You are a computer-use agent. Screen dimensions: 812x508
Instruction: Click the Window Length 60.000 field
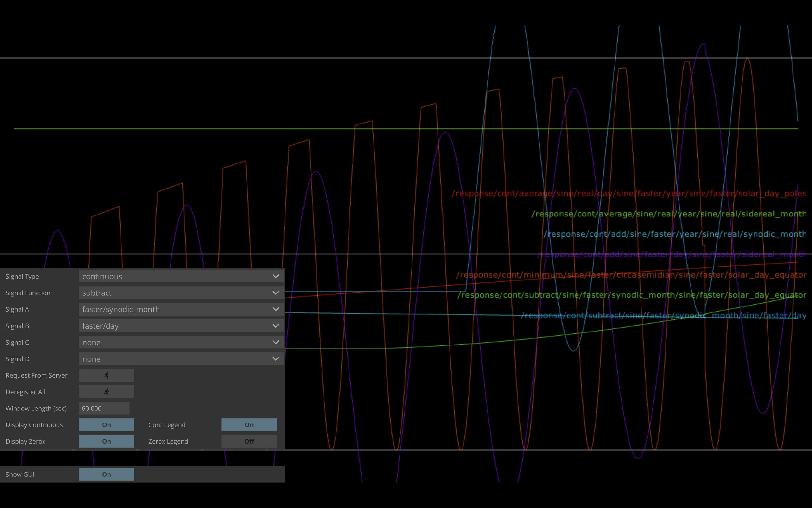coord(104,408)
